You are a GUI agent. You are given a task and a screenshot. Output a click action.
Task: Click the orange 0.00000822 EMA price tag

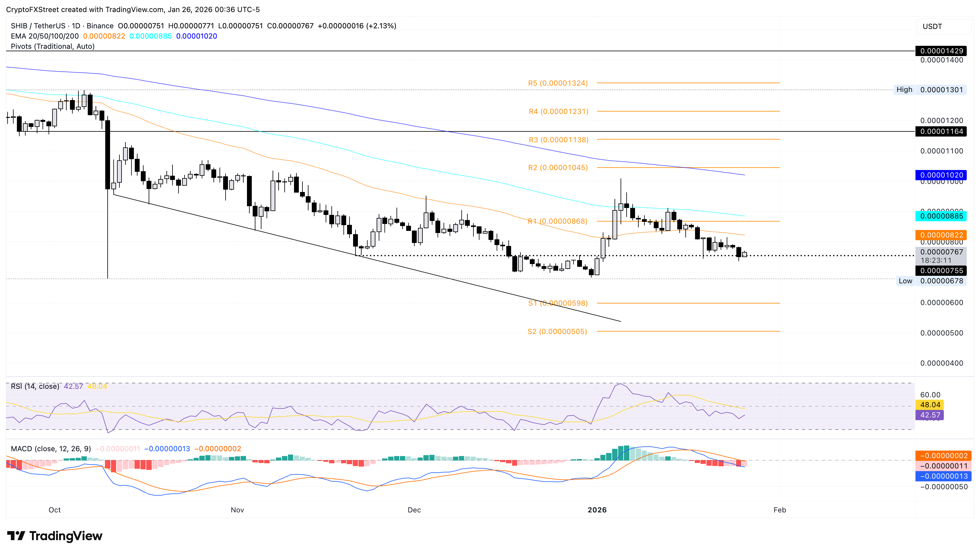(941, 235)
